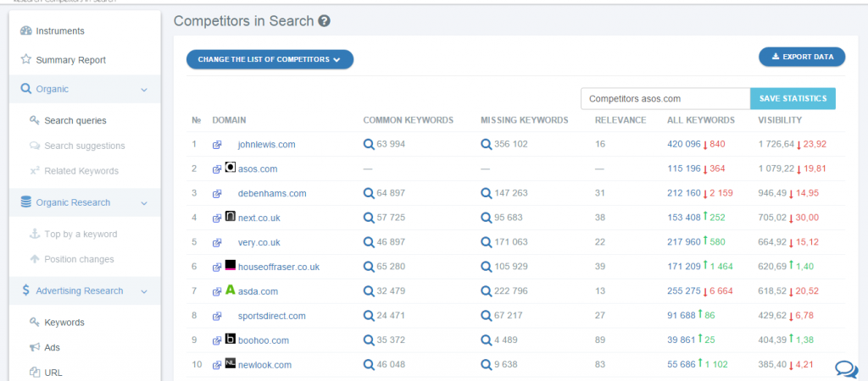This screenshot has height=381, width=868.
Task: Open Position changes menu item
Action: click(x=79, y=259)
